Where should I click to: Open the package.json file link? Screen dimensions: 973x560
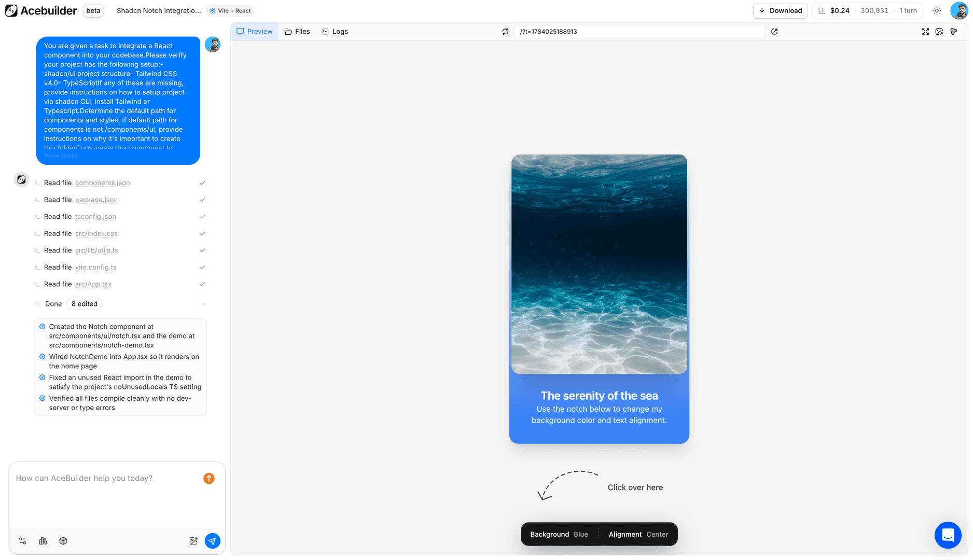(x=96, y=200)
